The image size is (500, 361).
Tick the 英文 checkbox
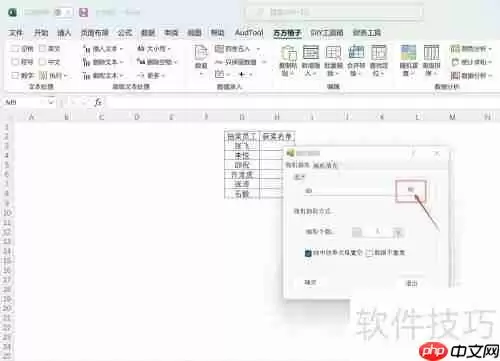click(42, 49)
